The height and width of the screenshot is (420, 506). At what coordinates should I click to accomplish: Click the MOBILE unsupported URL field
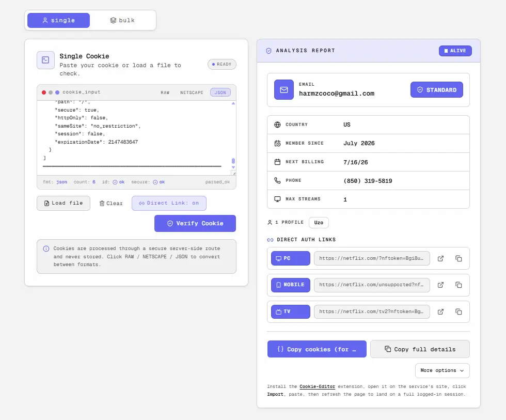(x=372, y=285)
